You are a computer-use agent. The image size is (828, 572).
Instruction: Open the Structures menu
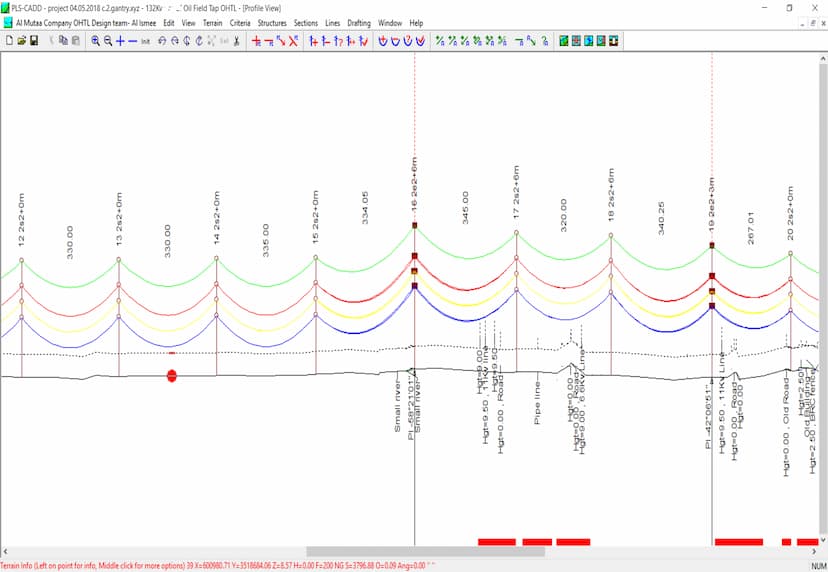(272, 23)
